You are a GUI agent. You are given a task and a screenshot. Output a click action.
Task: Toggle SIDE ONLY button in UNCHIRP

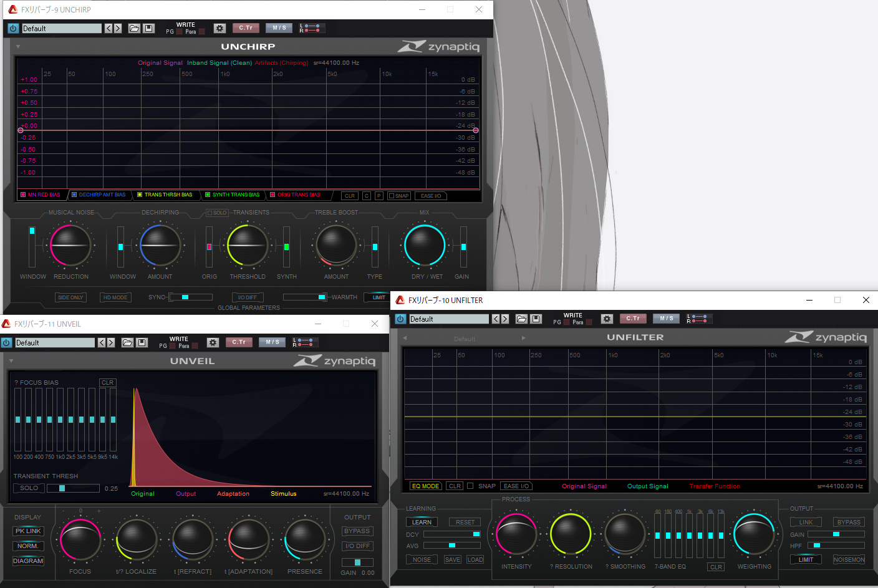click(x=70, y=297)
